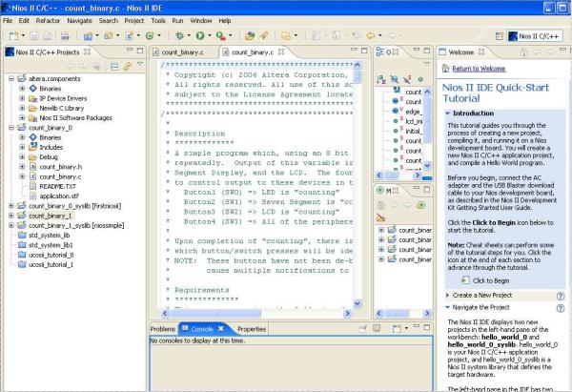Open the Projects panel view menu triangle
The image size is (572, 392).
140,65
